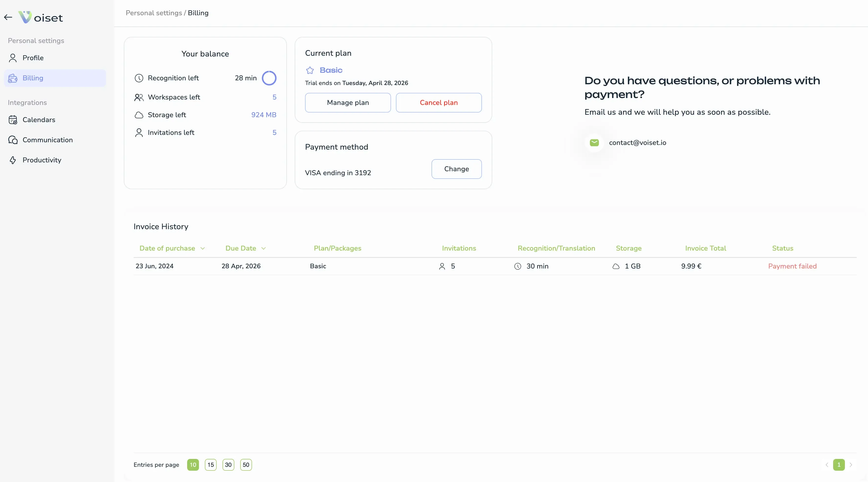Screen dimensions: 868x482
Task: Open the Calendars icon under Integrations
Action: point(13,120)
